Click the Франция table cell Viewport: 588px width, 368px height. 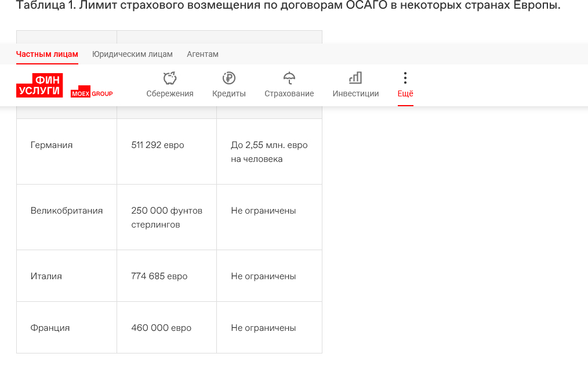point(67,327)
